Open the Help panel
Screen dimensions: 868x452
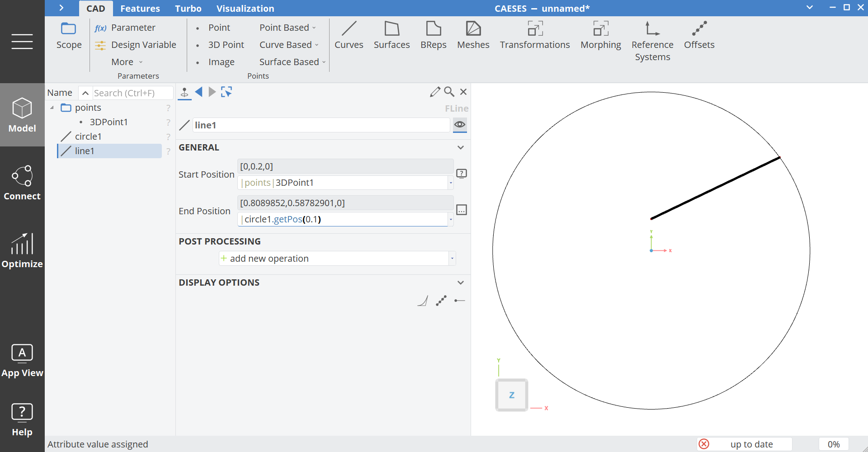(x=22, y=420)
